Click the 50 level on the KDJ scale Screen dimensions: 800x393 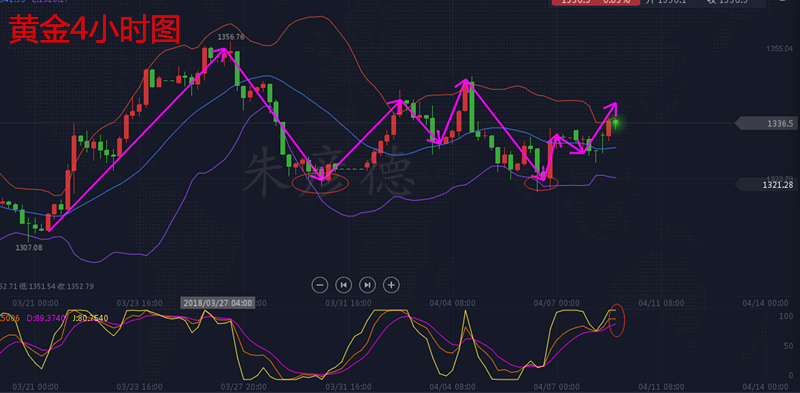(x=789, y=346)
